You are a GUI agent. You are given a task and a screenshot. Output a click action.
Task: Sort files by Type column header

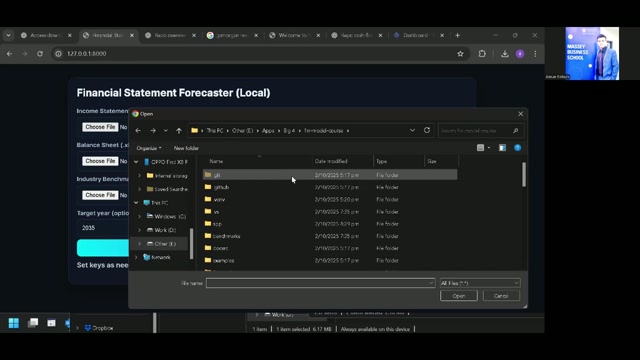tap(382, 161)
